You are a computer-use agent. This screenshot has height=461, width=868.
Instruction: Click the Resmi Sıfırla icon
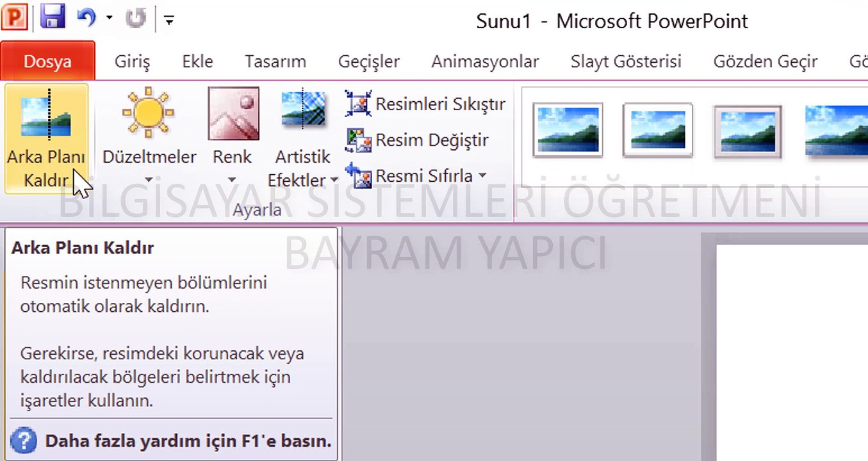(x=358, y=176)
